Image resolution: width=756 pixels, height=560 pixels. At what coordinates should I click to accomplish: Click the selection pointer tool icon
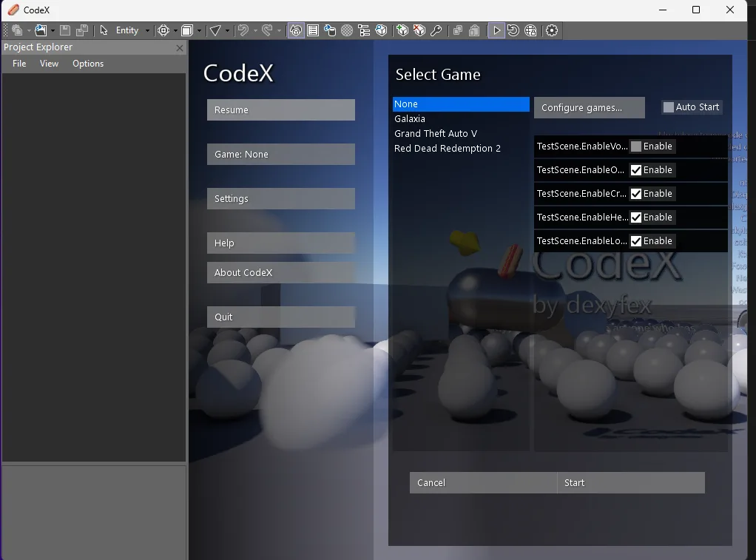pyautogui.click(x=104, y=30)
